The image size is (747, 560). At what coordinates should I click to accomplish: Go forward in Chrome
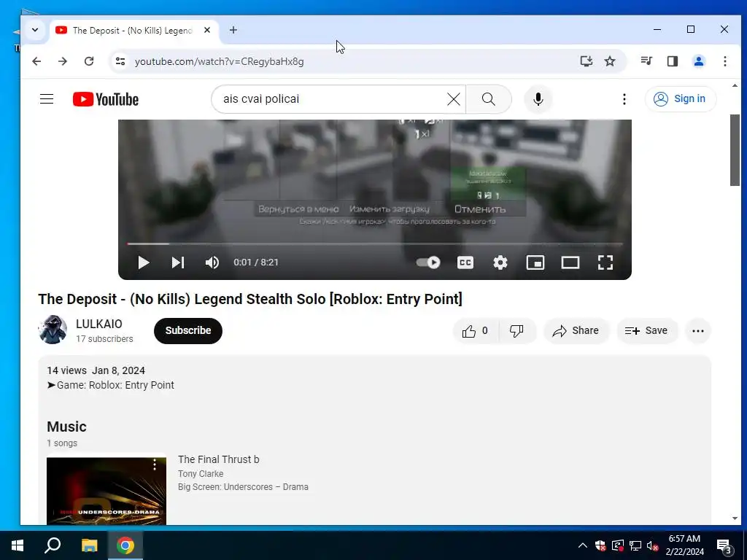coord(63,61)
